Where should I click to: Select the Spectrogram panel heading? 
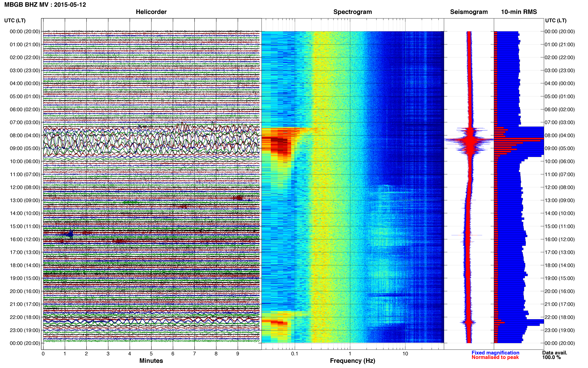352,12
